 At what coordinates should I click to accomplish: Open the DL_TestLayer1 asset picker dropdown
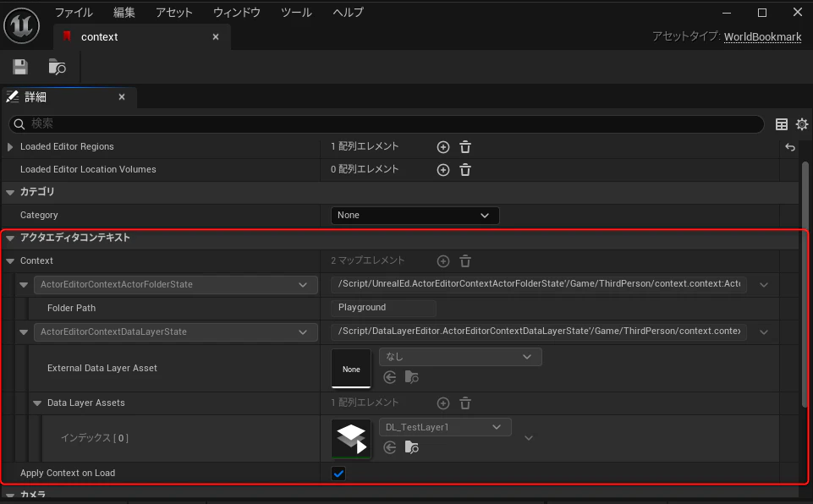(445, 427)
